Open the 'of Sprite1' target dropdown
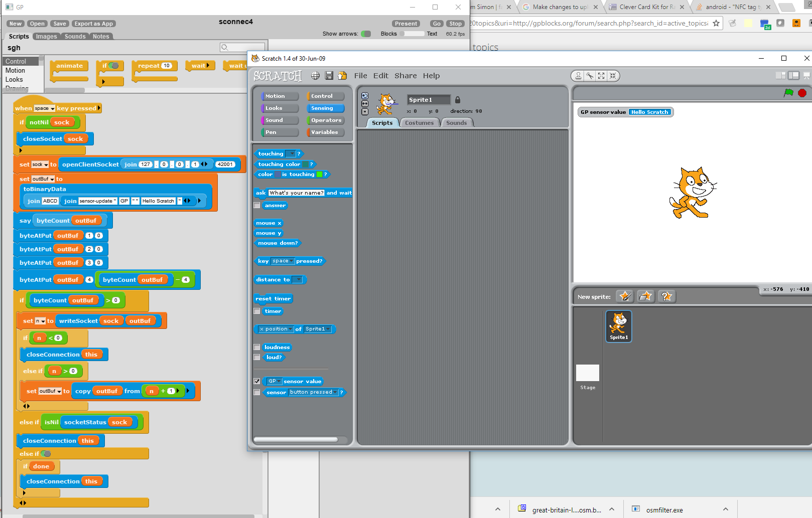Image resolution: width=812 pixels, height=518 pixels. pyautogui.click(x=328, y=329)
